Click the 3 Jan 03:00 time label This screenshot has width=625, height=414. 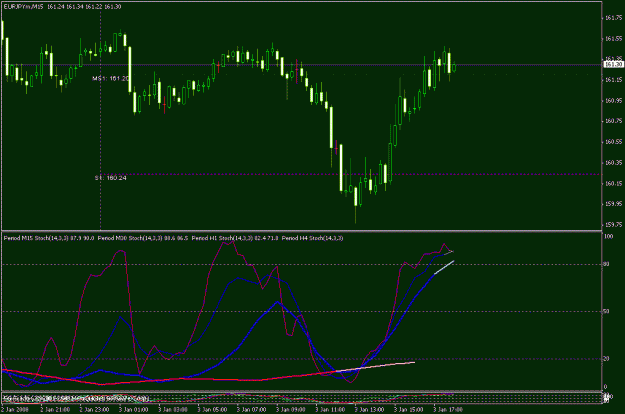(173, 410)
